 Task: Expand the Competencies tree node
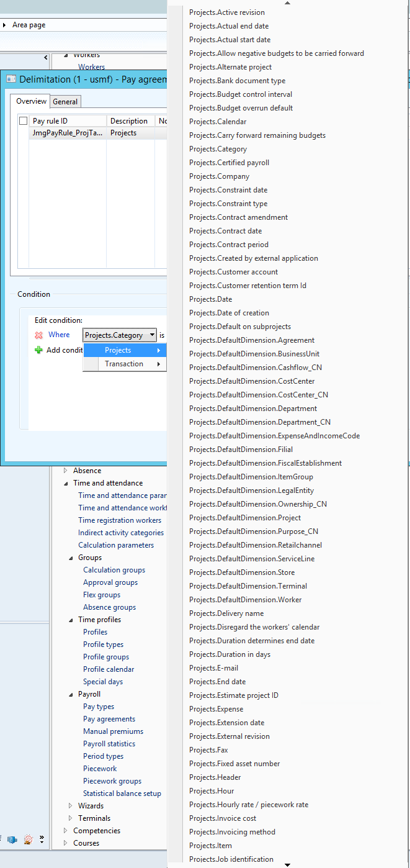(66, 831)
